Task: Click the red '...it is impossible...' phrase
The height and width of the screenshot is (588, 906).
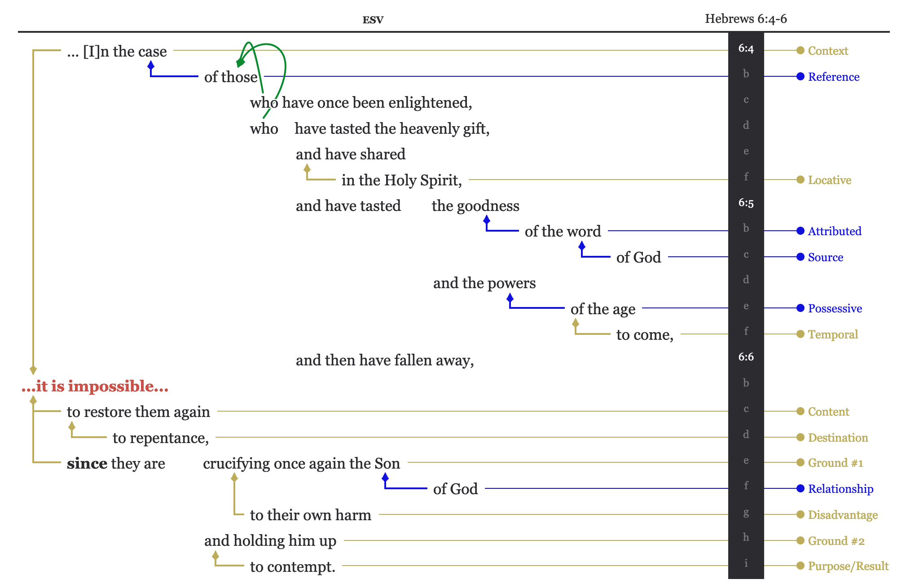Action: [95, 386]
